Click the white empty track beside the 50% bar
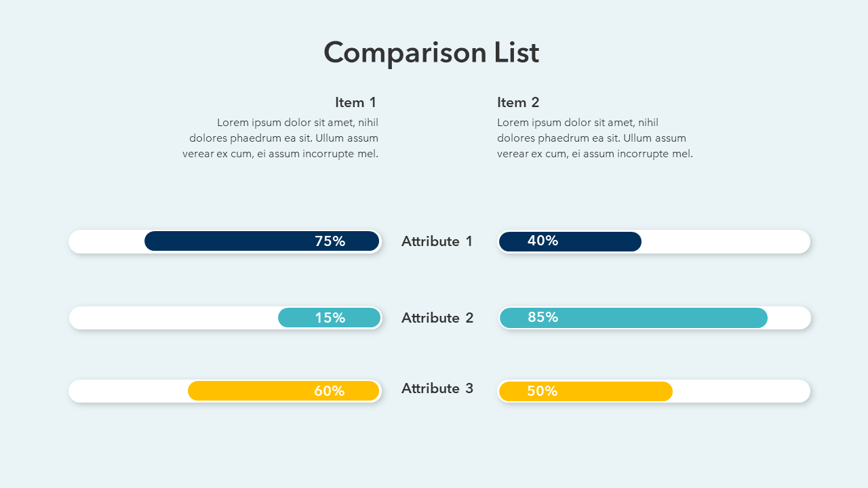This screenshot has width=868, height=488. [x=741, y=391]
